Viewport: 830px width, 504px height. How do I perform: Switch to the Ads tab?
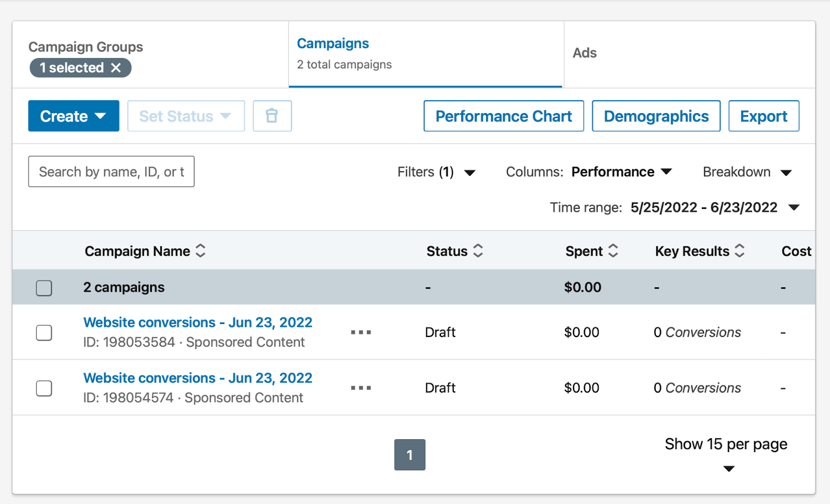coord(585,52)
